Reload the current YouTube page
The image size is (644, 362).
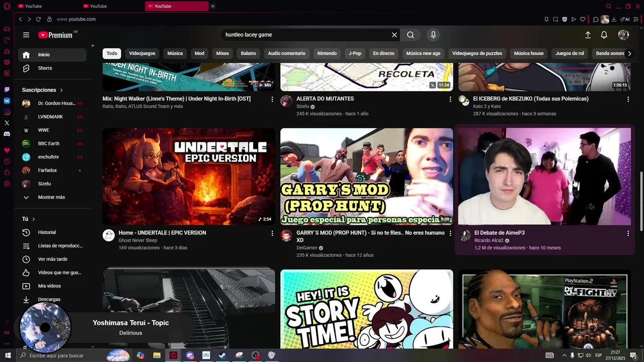coord(38,19)
